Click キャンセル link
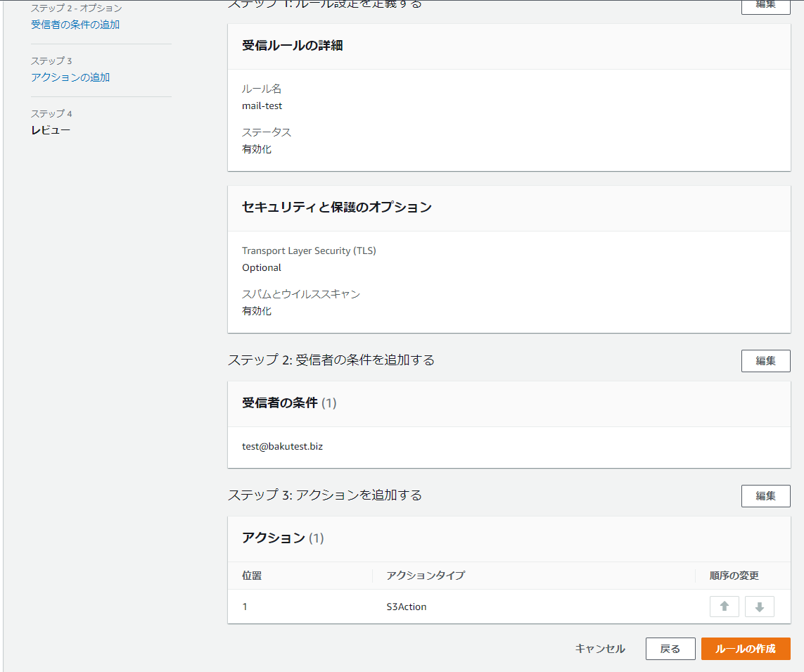 click(600, 648)
